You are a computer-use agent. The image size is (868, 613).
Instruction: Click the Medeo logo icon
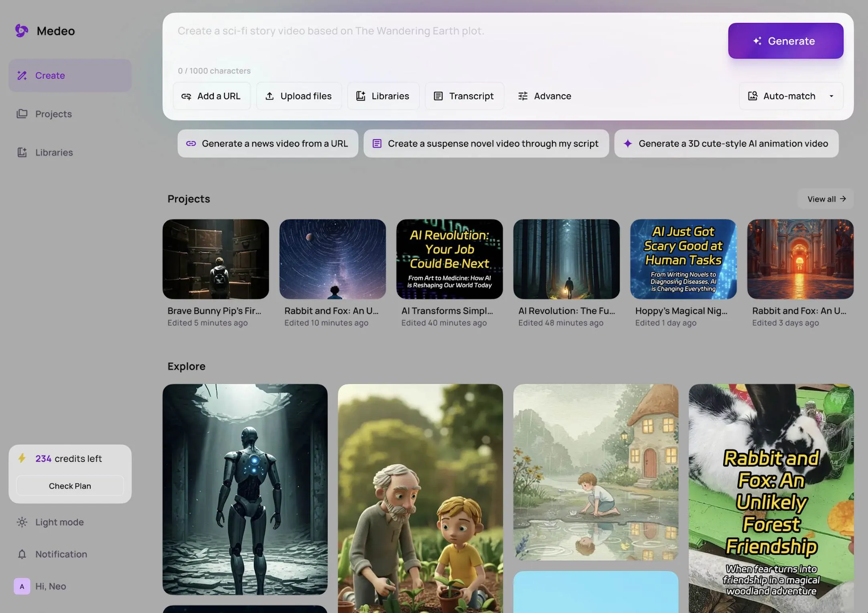click(22, 30)
